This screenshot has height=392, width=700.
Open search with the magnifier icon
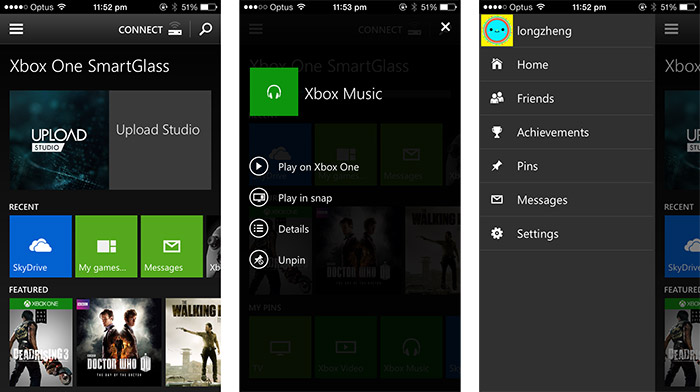tap(205, 29)
